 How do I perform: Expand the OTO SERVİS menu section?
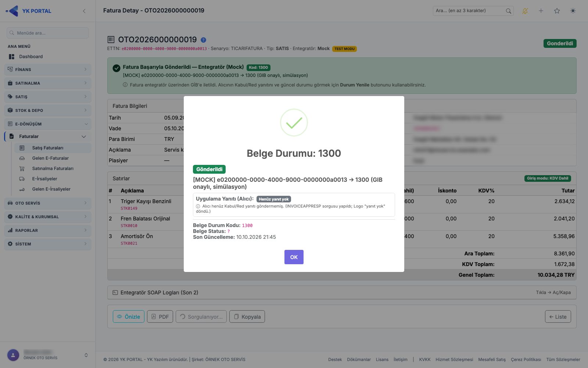tap(48, 203)
